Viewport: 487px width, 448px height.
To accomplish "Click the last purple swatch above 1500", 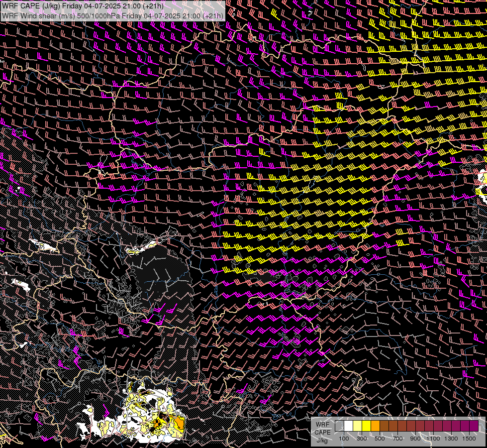I will 474,426.
